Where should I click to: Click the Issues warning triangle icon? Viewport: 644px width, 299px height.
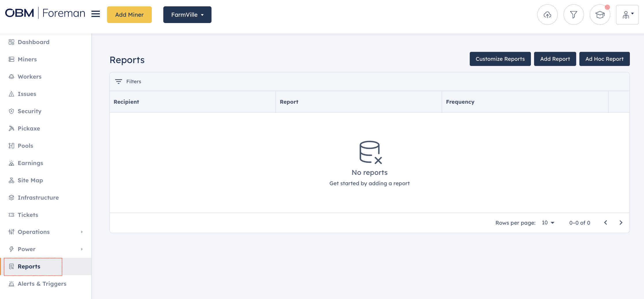coord(12,94)
